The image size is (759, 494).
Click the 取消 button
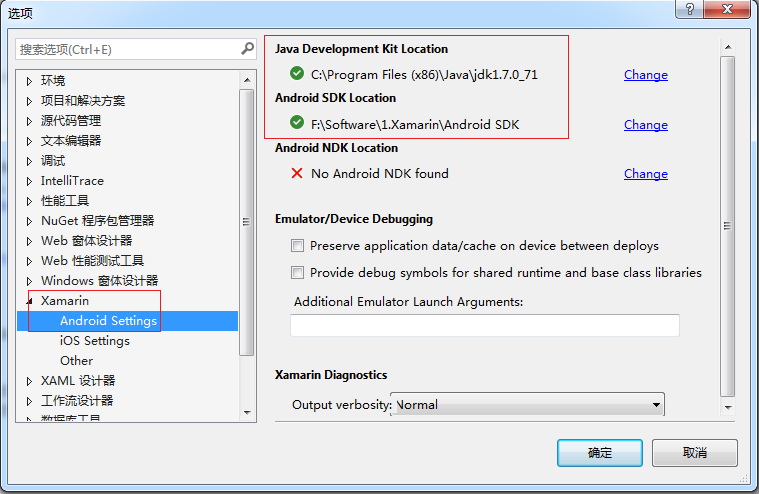(695, 453)
